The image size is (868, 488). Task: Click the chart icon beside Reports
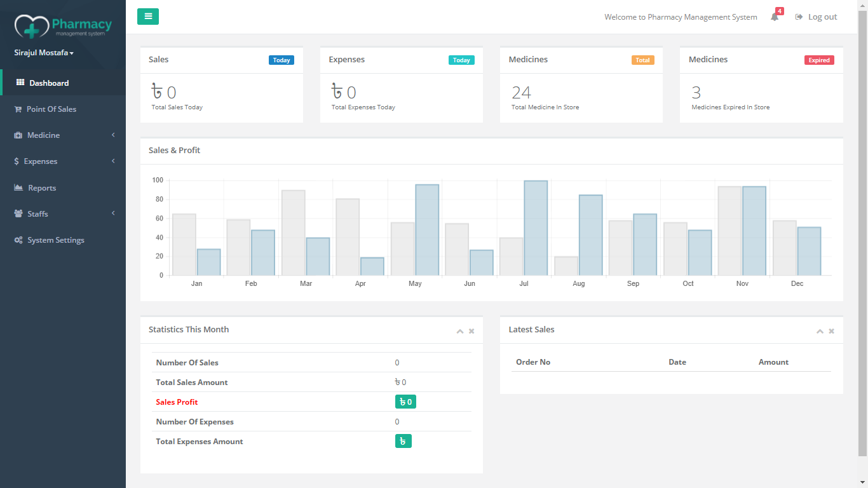click(18, 187)
